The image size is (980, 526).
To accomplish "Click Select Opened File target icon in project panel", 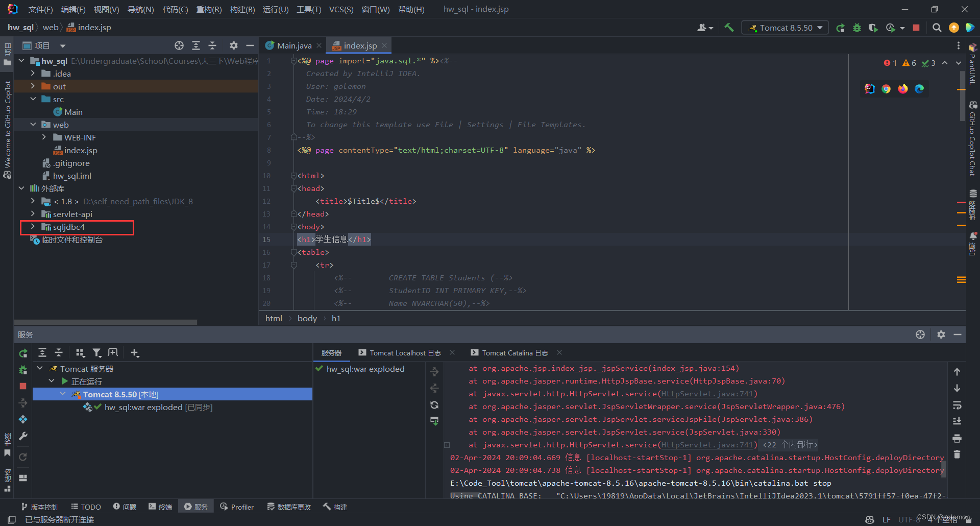I will [x=179, y=45].
